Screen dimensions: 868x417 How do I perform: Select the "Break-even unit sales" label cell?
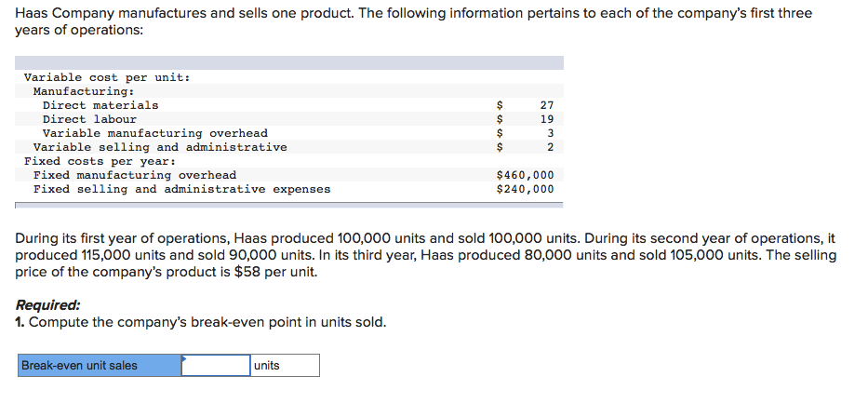(x=99, y=366)
